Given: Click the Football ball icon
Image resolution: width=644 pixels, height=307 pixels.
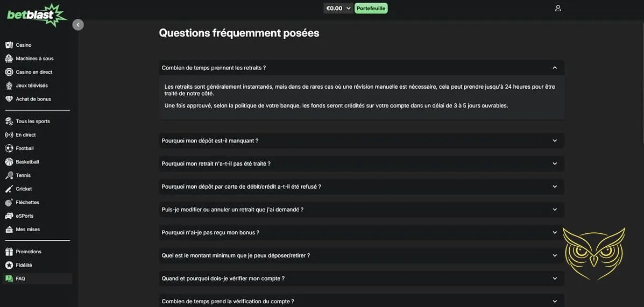Looking at the screenshot, I should point(9,148).
